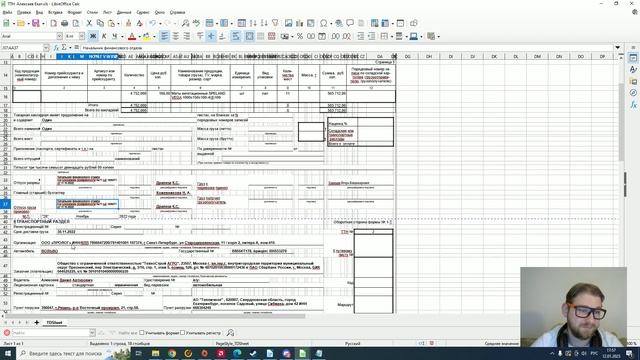Click the Italic K button
640x360 pixels.
[x=104, y=36]
